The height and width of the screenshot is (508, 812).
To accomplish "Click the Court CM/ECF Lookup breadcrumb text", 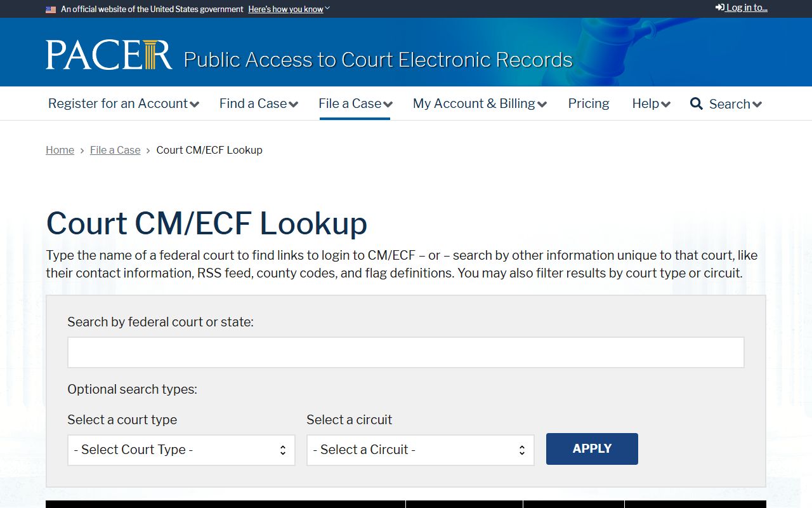I will [209, 150].
